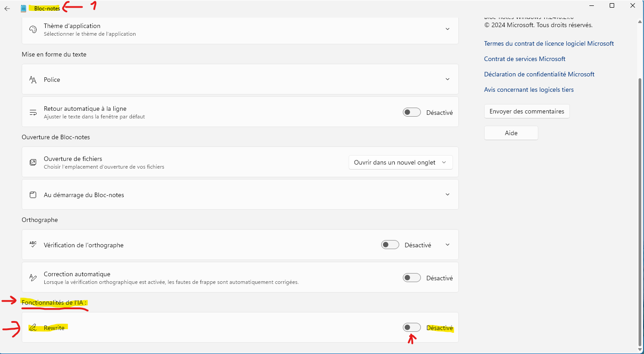Go back using the back arrow

pyautogui.click(x=7, y=9)
